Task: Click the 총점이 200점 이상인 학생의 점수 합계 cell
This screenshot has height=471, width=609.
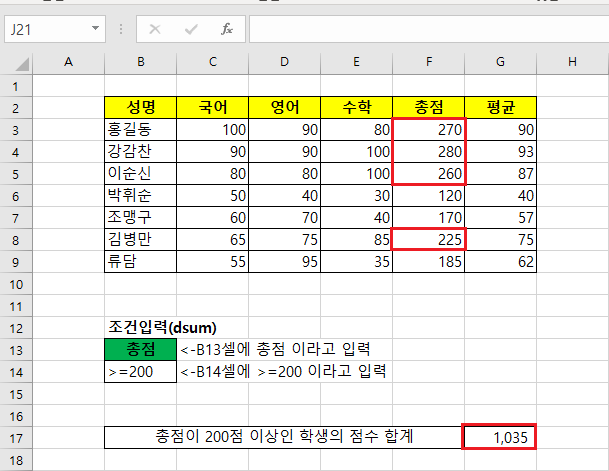Action: tap(284, 438)
